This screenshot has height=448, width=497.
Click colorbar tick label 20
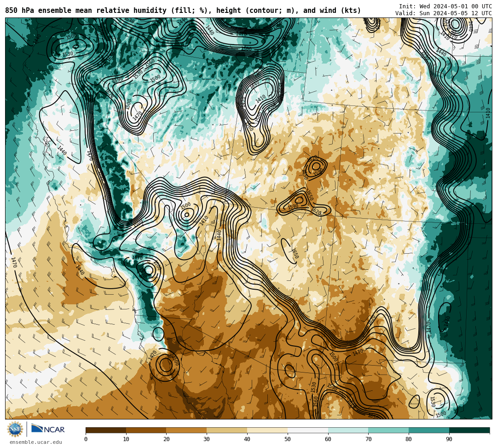point(167,439)
